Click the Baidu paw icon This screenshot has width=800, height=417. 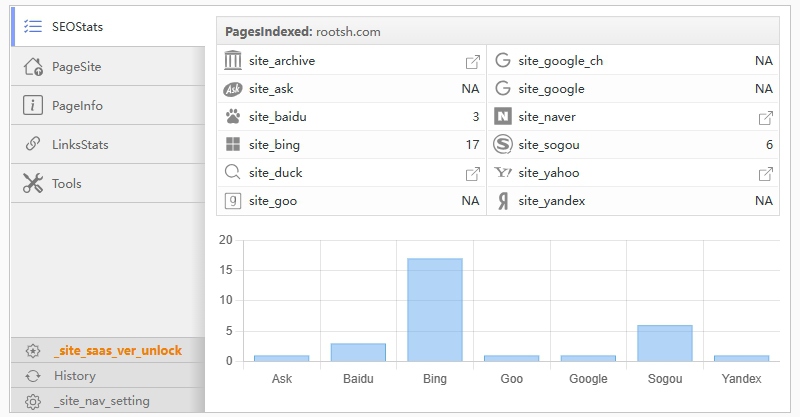[233, 117]
